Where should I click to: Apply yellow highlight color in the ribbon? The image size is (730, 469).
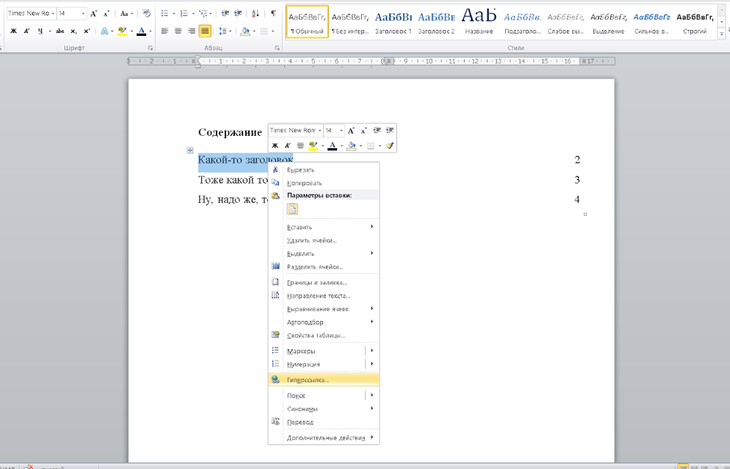pyautogui.click(x=122, y=31)
